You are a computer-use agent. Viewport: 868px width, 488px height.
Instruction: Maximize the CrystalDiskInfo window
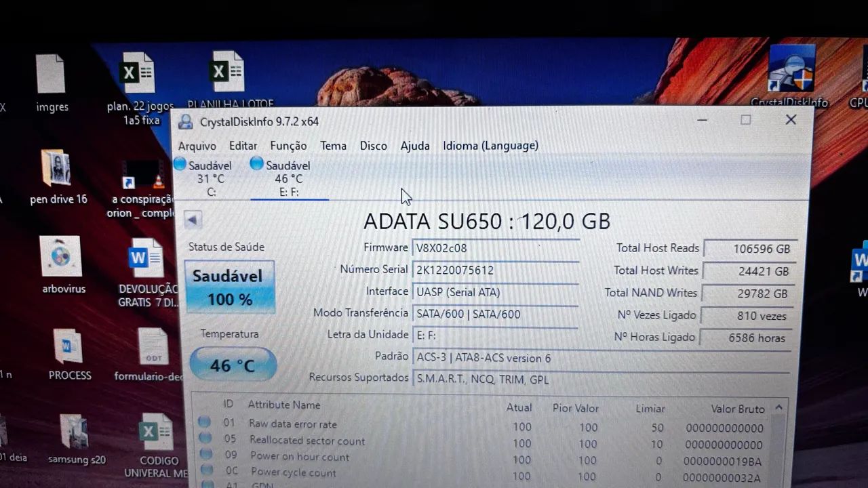(746, 120)
